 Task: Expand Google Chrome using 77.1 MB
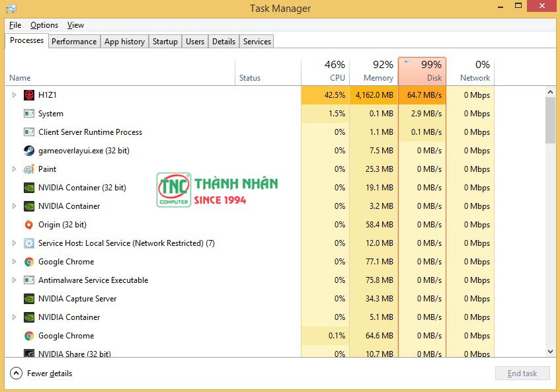[x=14, y=261]
